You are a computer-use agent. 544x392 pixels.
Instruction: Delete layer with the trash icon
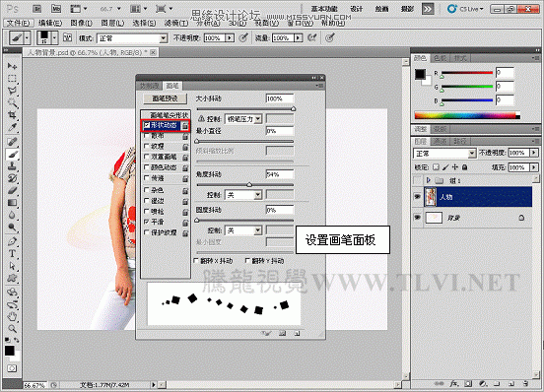coord(525,384)
